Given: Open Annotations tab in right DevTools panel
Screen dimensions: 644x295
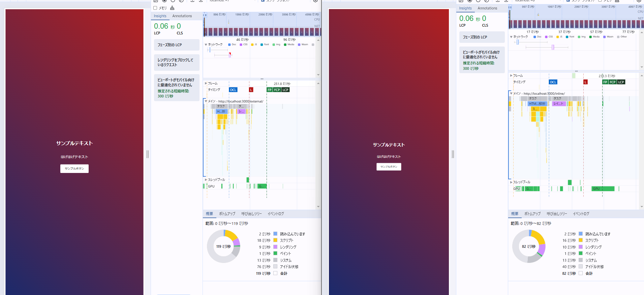Looking at the screenshot, I should [x=487, y=8].
